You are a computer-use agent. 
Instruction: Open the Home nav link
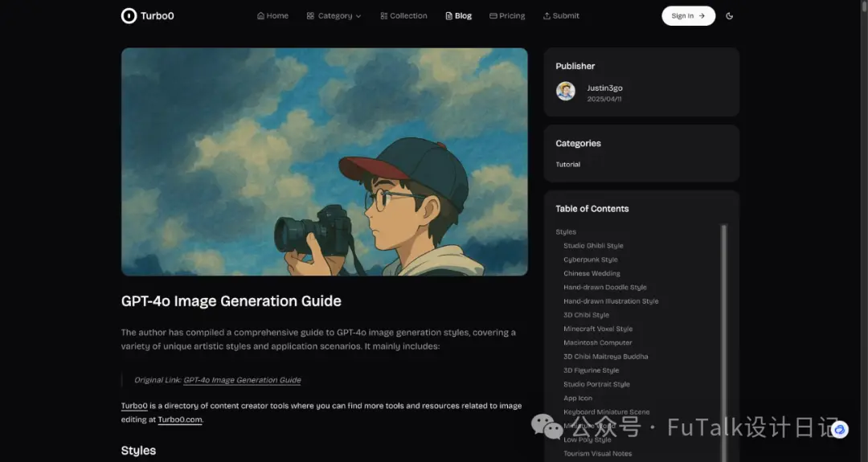point(272,16)
